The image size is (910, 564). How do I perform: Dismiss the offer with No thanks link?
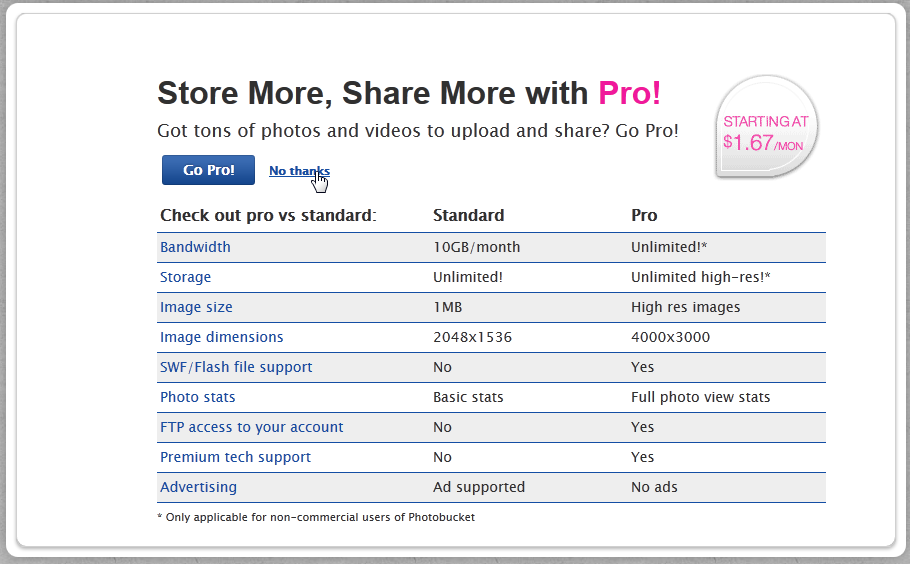[x=298, y=171]
